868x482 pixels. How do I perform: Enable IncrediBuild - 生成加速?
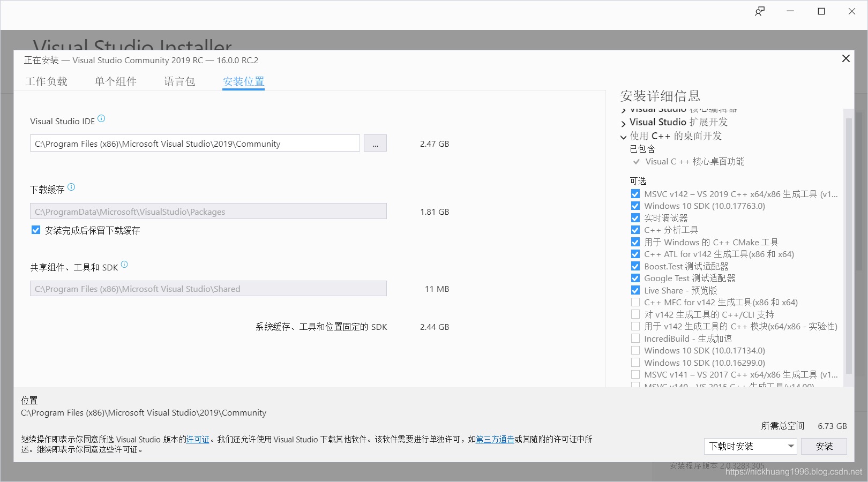point(635,338)
